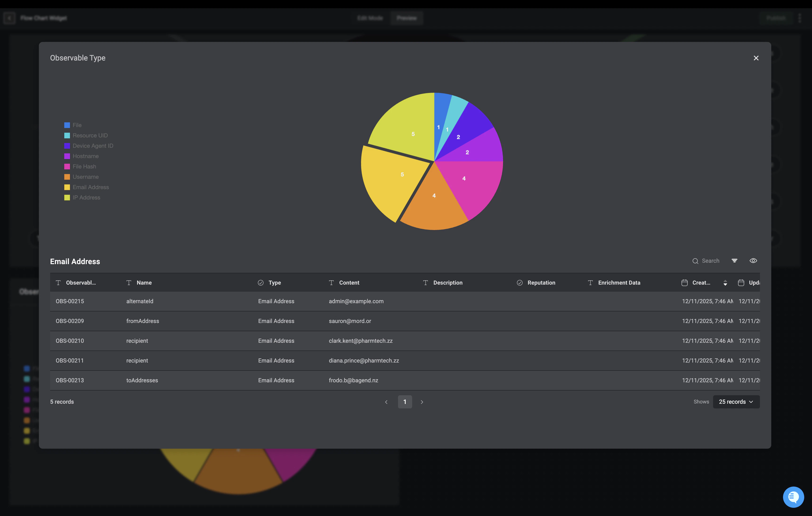
Task: Select page 1 in pagination
Action: (x=405, y=402)
